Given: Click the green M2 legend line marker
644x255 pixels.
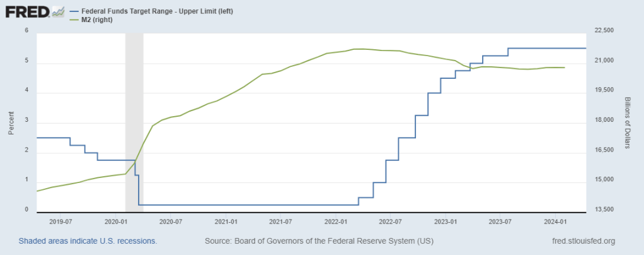Looking at the screenshot, I should pyautogui.click(x=75, y=20).
